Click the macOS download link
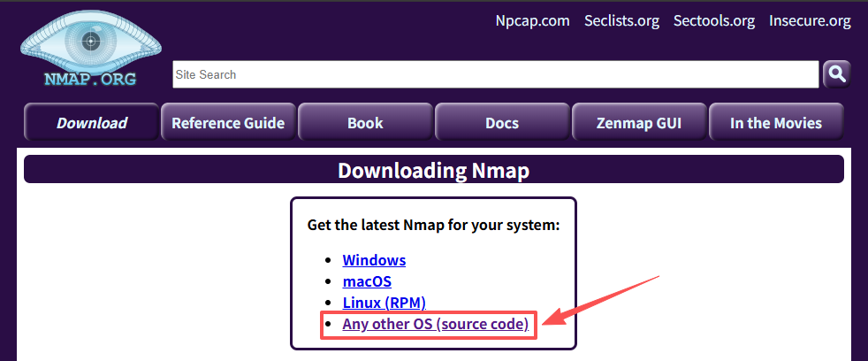 (367, 281)
